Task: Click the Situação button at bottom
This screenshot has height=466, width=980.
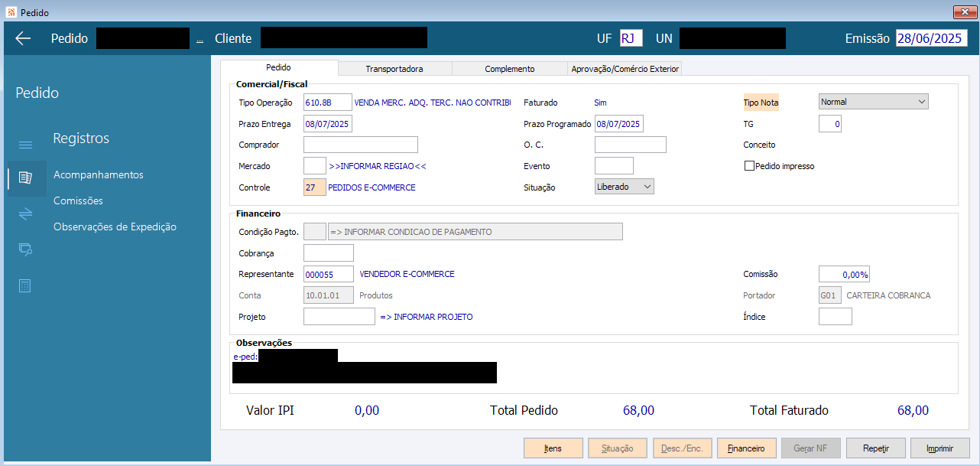Action: pos(618,448)
